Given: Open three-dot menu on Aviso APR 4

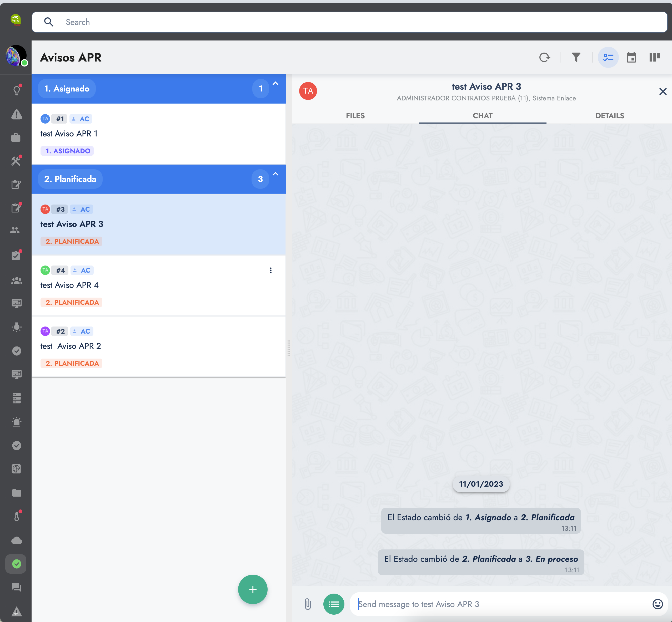Looking at the screenshot, I should 270,270.
